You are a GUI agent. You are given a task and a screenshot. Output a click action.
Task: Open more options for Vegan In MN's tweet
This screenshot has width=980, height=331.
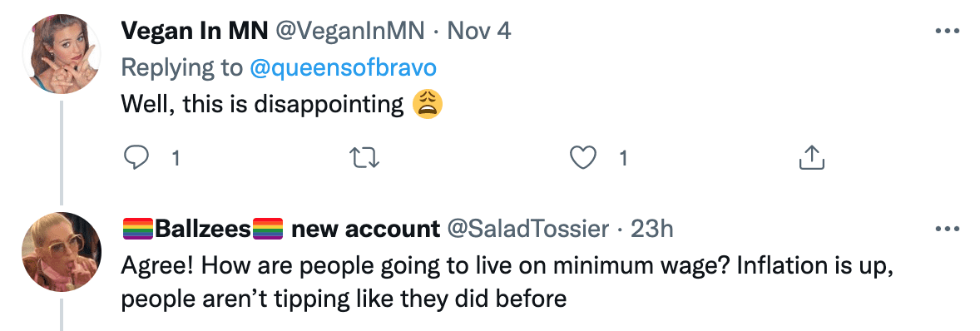947,31
